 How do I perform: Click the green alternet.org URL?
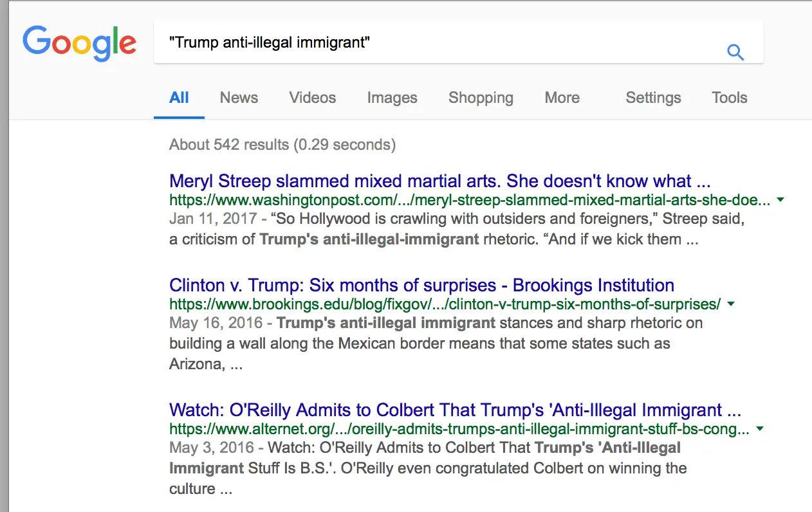click(x=459, y=428)
